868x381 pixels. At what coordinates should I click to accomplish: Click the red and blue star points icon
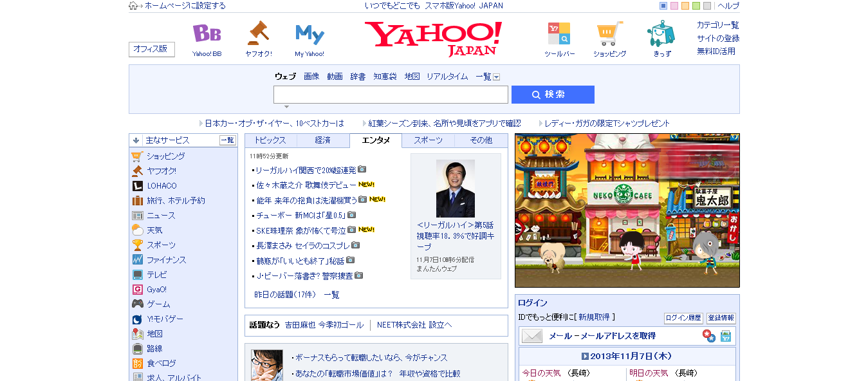coord(708,336)
